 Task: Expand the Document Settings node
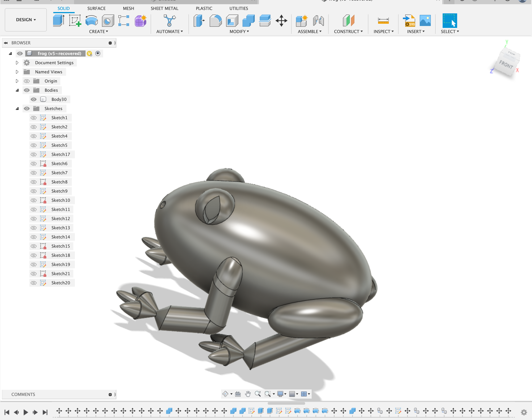click(17, 63)
